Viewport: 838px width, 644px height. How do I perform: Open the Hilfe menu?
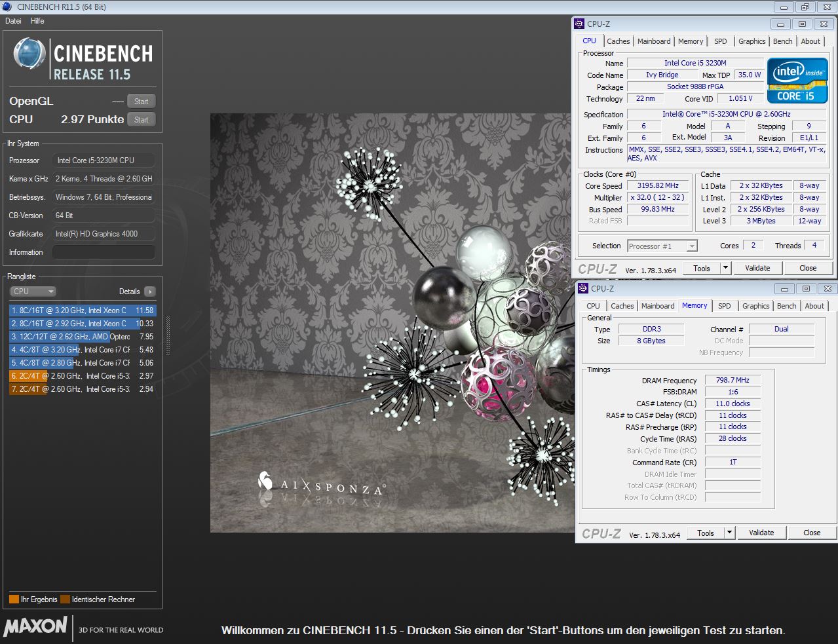coord(37,21)
